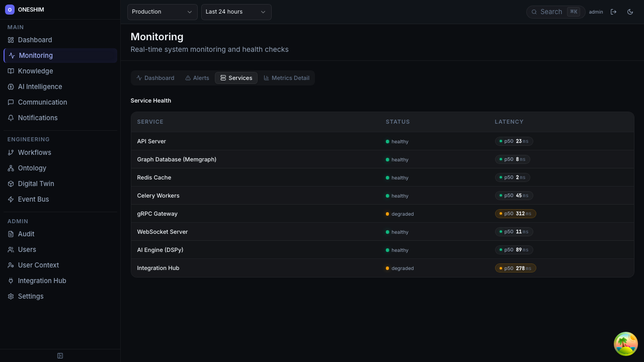Click the Knowledge book icon

[11, 71]
